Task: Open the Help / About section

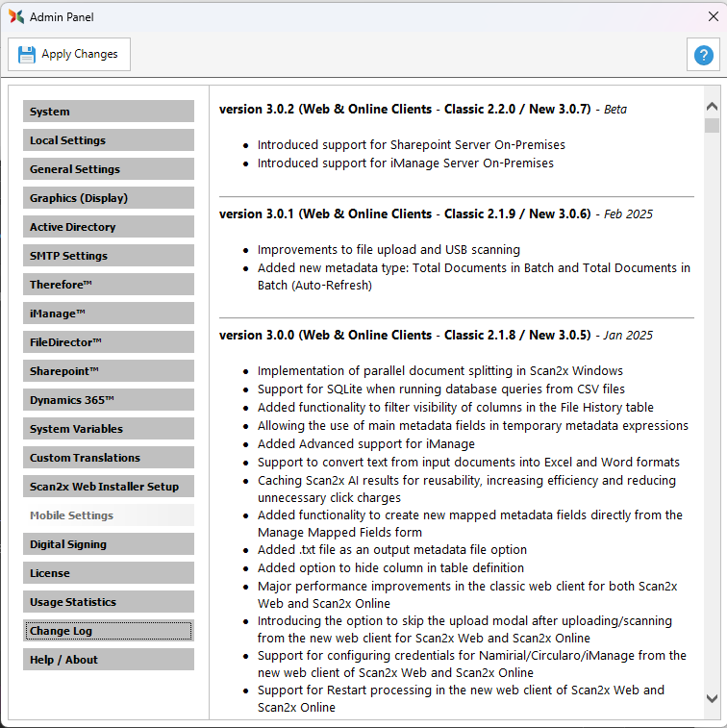Action: point(108,660)
